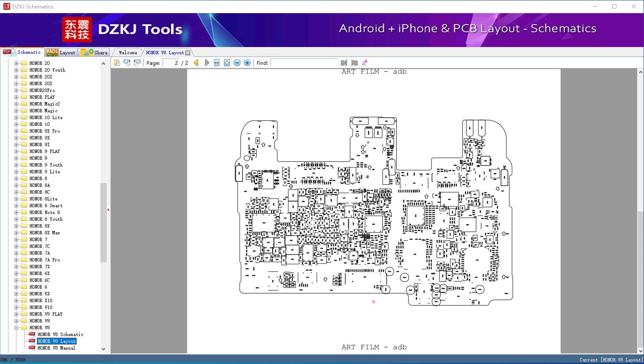Maximize the DZKJ Schematics window
The image size is (644, 364).
click(614, 6)
